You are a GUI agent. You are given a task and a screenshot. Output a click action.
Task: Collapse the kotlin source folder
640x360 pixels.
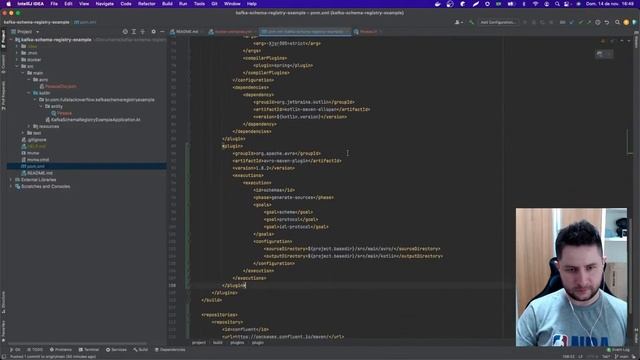coord(29,93)
